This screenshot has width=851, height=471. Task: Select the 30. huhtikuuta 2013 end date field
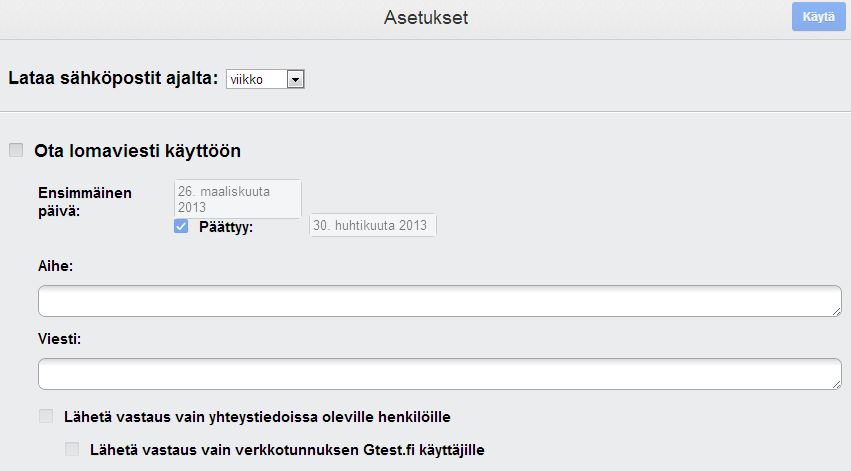(x=372, y=226)
